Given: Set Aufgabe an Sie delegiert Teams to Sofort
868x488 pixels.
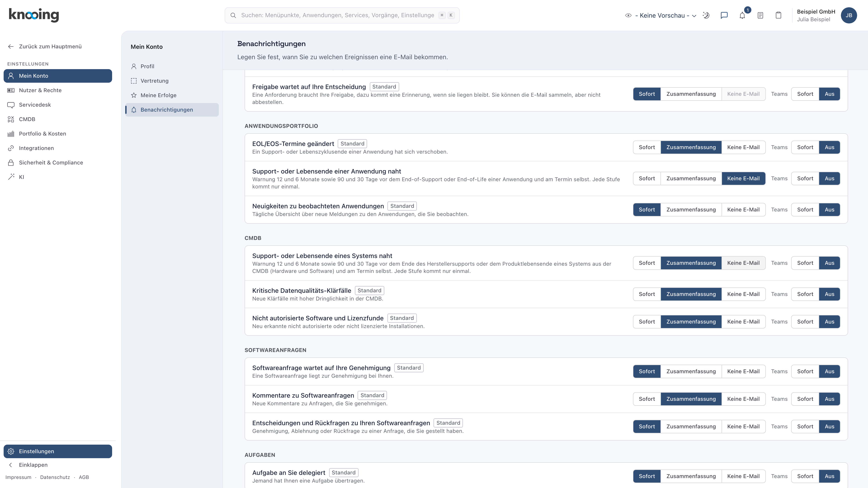Looking at the screenshot, I should [805, 476].
